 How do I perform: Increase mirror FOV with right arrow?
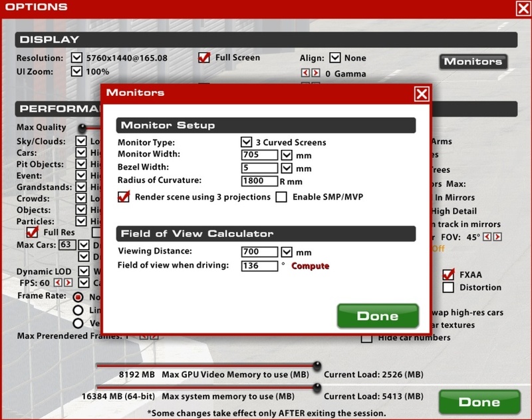point(497,237)
